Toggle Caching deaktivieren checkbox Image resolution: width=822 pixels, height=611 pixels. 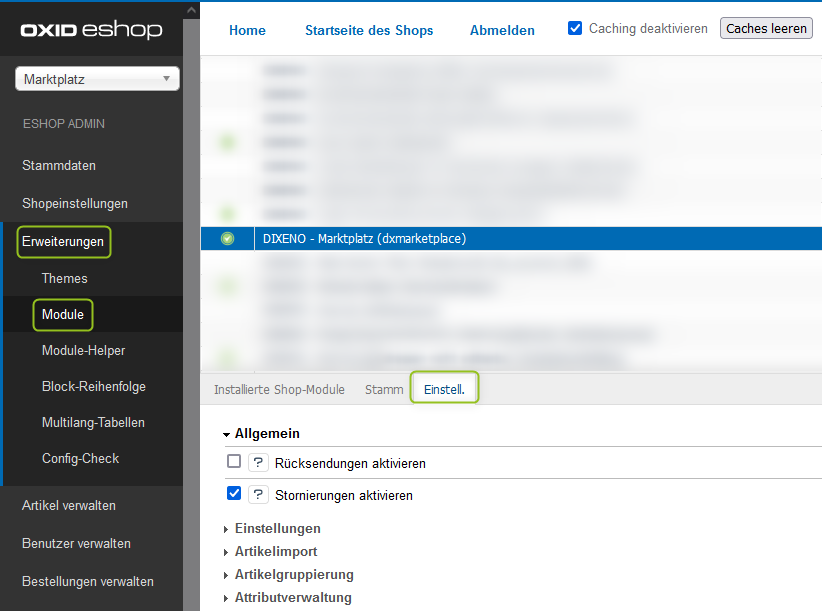pyautogui.click(x=575, y=28)
